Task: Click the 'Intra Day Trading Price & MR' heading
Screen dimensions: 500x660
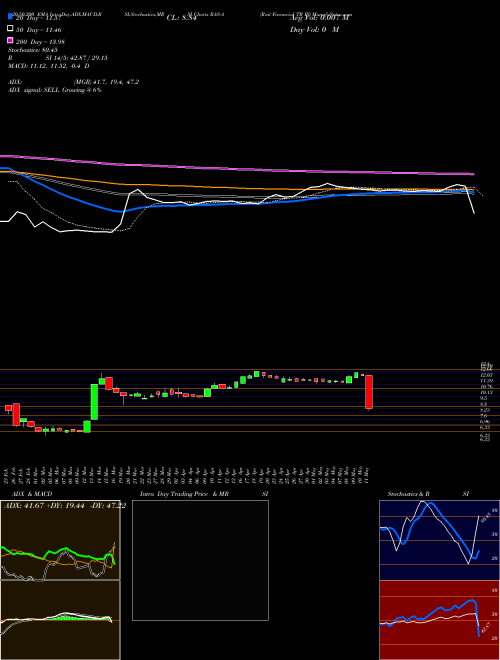Action: [184, 494]
